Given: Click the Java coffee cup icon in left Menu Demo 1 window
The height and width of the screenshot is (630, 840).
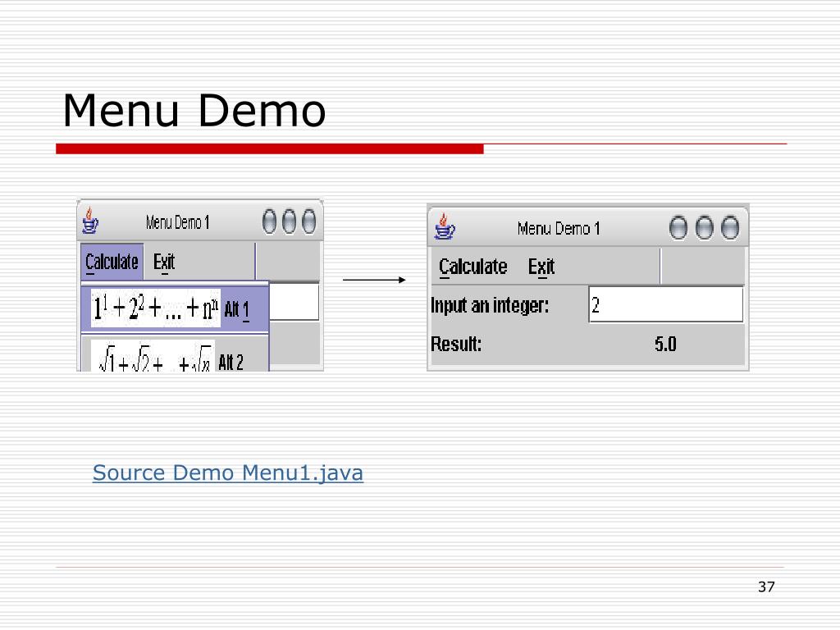Looking at the screenshot, I should coord(90,221).
